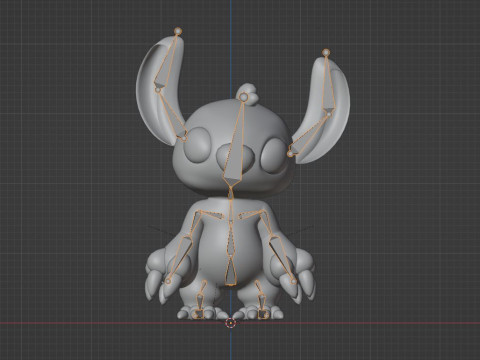This screenshot has width=480, height=360.
Task: Select the right-side shin bone above the foot
Action: (262, 302)
